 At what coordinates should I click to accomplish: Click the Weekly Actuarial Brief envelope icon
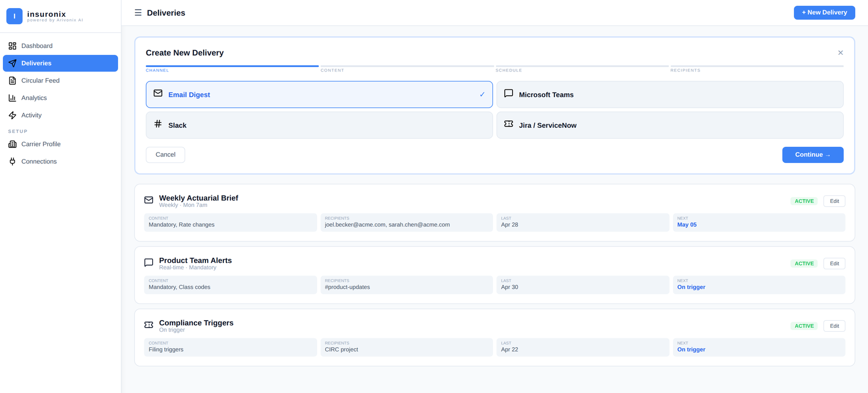coord(149,200)
